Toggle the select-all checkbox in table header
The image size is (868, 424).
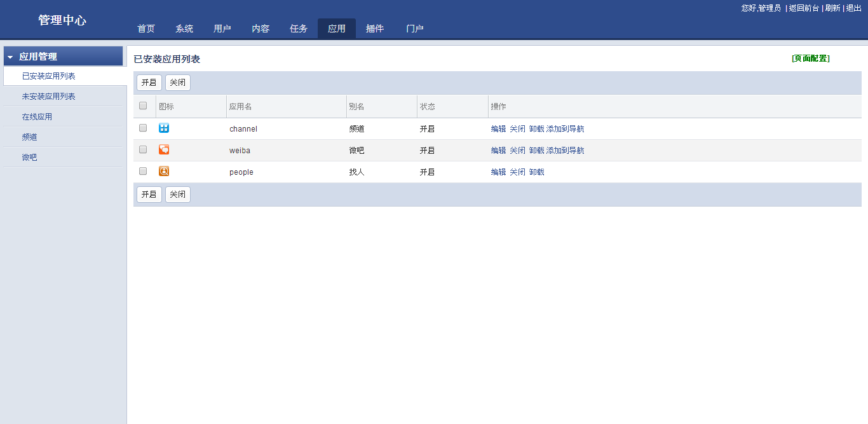[x=143, y=106]
